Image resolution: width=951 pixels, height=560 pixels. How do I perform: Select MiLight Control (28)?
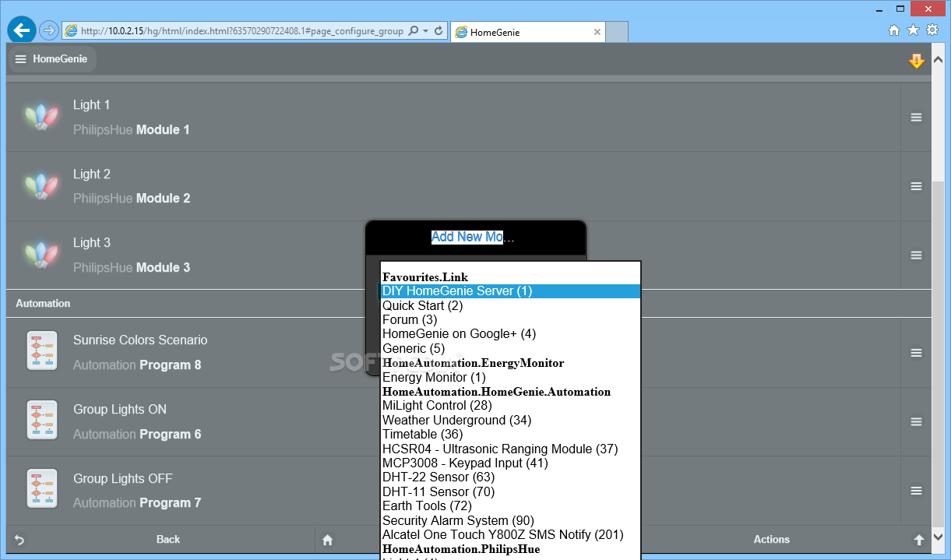coord(511,406)
